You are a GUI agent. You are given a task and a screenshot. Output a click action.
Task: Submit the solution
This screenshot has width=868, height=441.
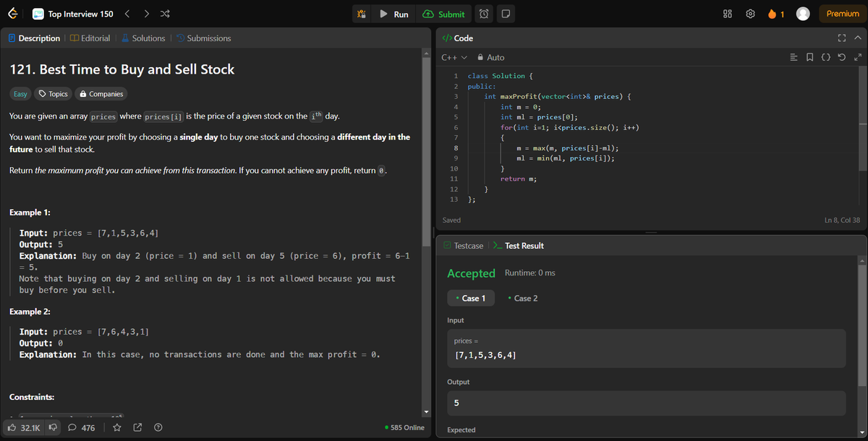pos(443,14)
